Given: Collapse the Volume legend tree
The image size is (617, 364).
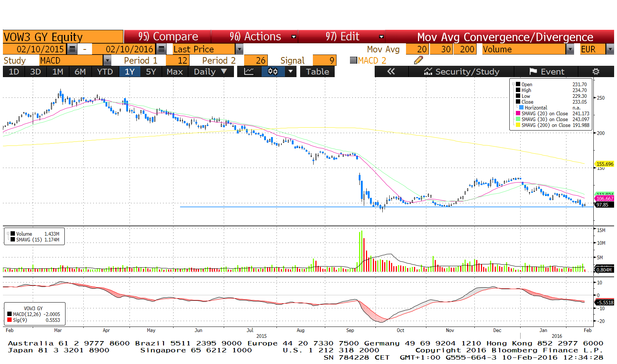Looking at the screenshot, I should (8, 233).
